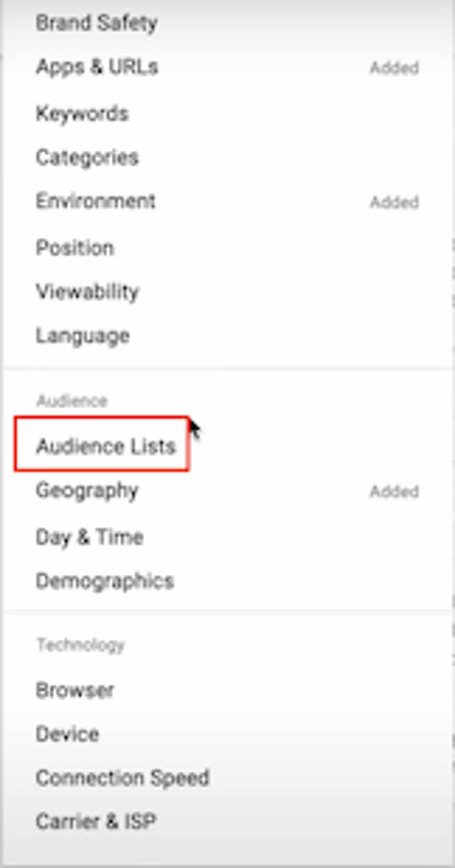Open the Audience Lists targeting option
The width and height of the screenshot is (455, 868).
tap(106, 447)
